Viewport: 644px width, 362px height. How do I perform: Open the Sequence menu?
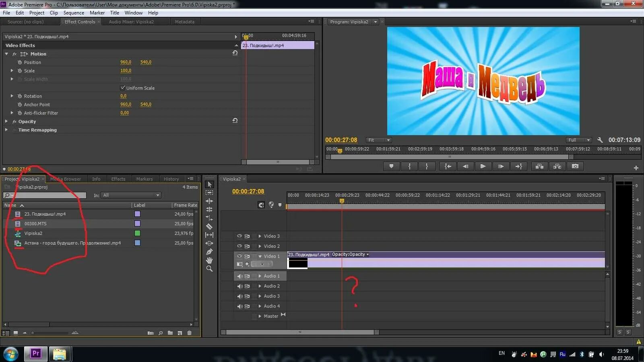pos(74,13)
